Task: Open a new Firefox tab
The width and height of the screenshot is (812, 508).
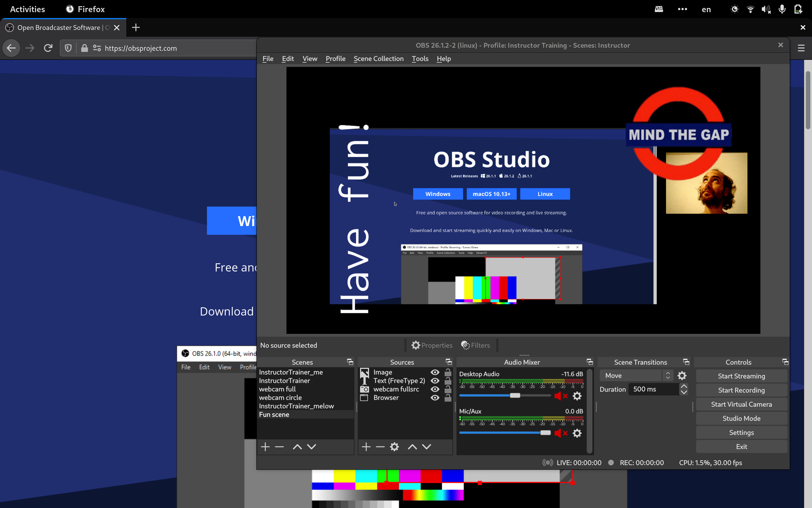Action: coord(136,28)
